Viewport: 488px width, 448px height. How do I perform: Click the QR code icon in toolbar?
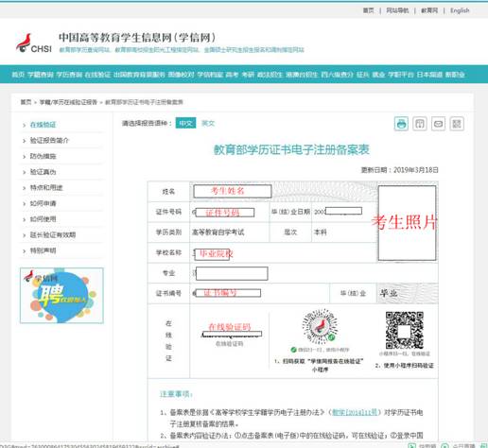point(457,124)
